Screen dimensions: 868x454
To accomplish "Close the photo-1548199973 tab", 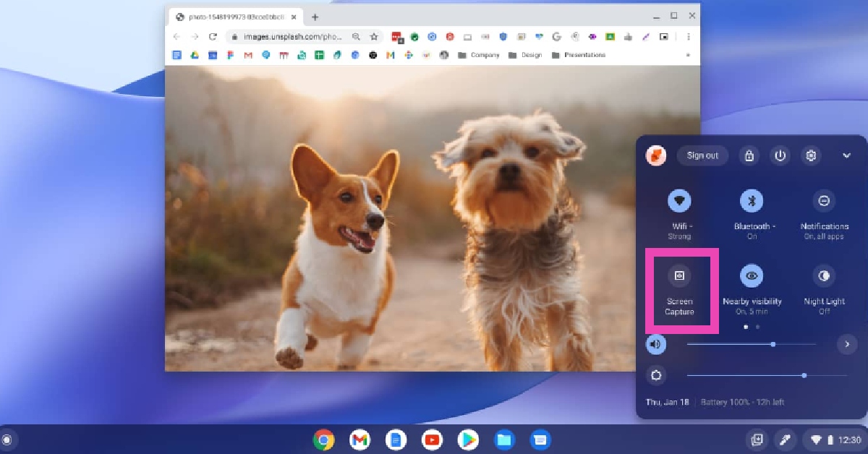I will (294, 17).
